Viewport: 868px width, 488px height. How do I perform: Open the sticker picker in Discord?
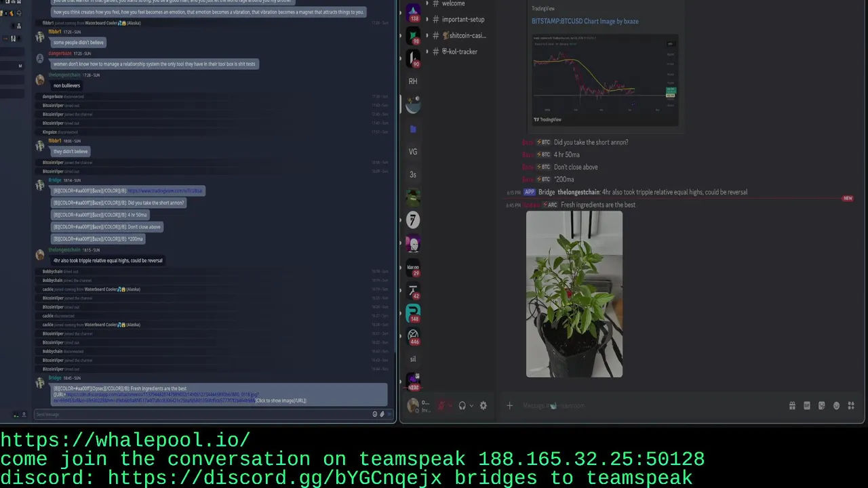point(822,406)
